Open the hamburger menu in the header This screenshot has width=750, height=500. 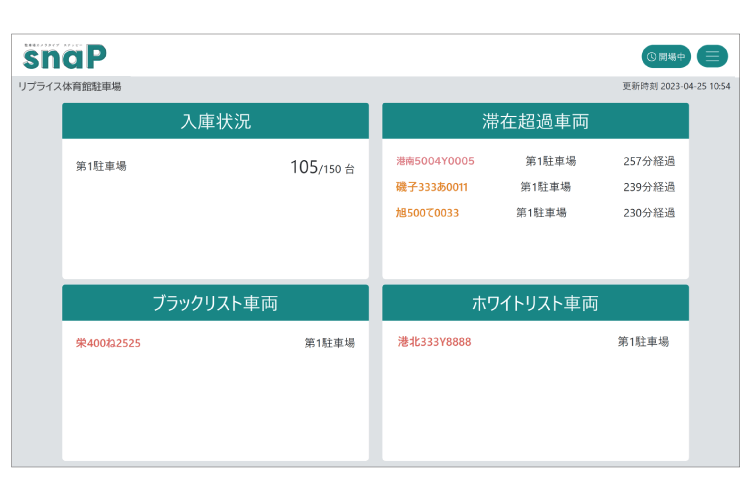coord(712,56)
